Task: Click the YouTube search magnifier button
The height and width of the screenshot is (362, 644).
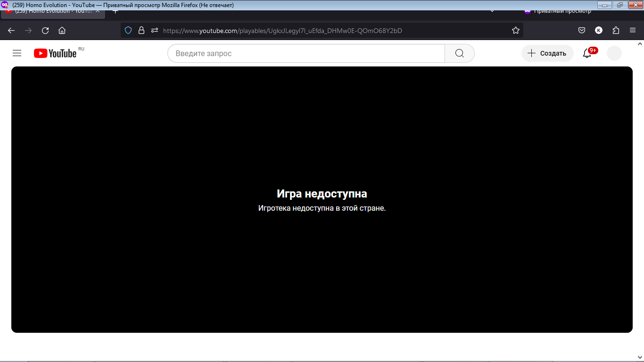Action: 460,53
